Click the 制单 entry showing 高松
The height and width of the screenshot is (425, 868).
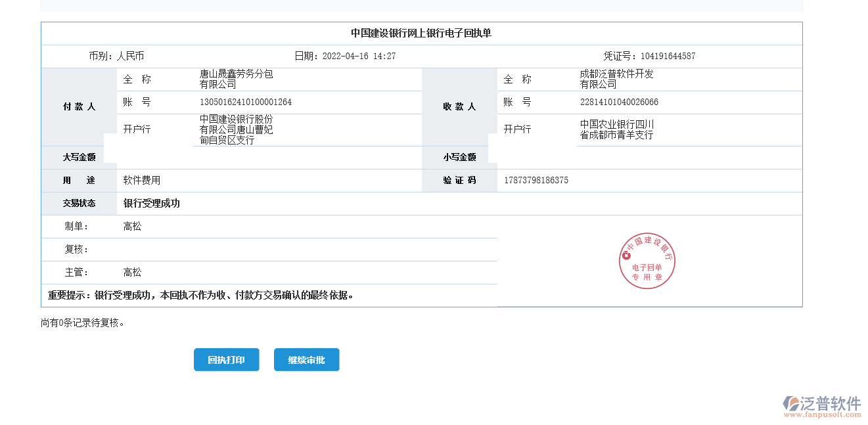click(x=131, y=226)
